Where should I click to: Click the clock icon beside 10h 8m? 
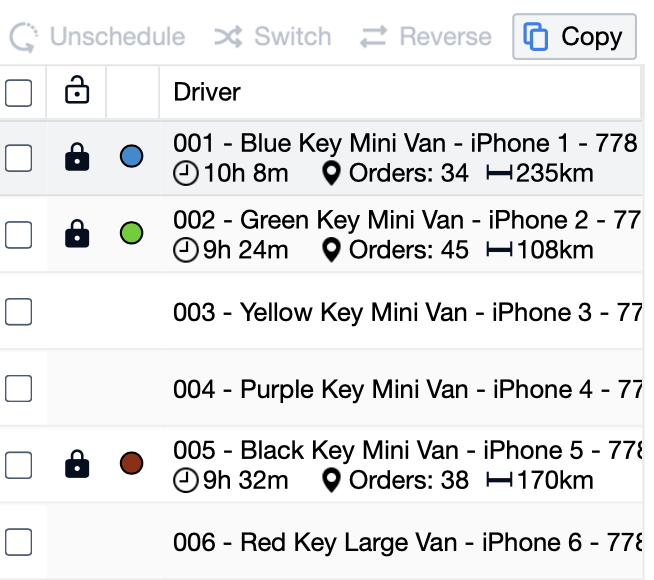(x=185, y=174)
